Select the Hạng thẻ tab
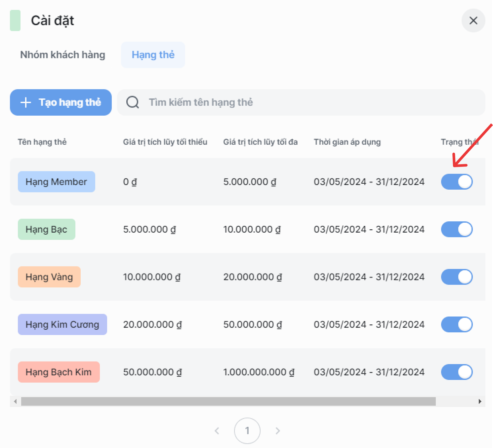 click(153, 55)
